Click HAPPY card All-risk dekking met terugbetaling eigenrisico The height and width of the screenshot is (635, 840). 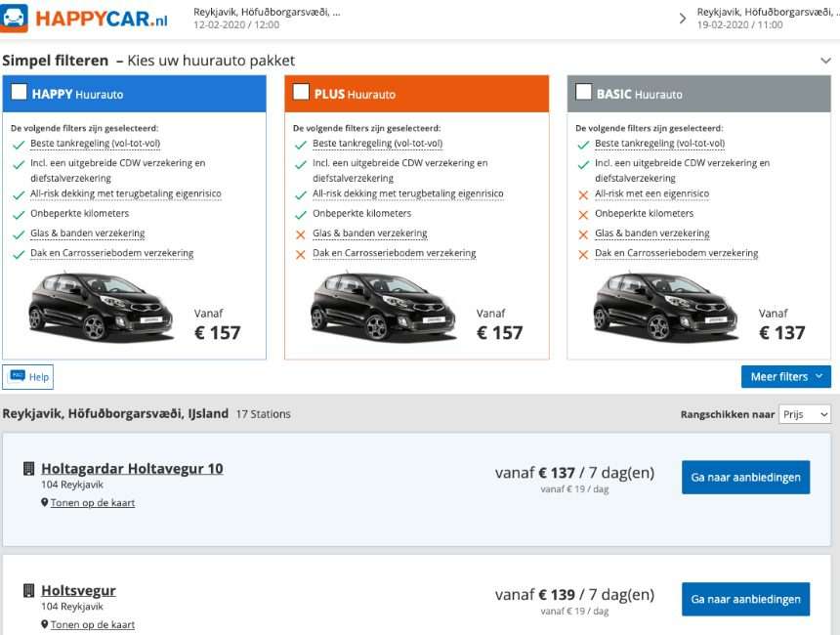point(126,193)
